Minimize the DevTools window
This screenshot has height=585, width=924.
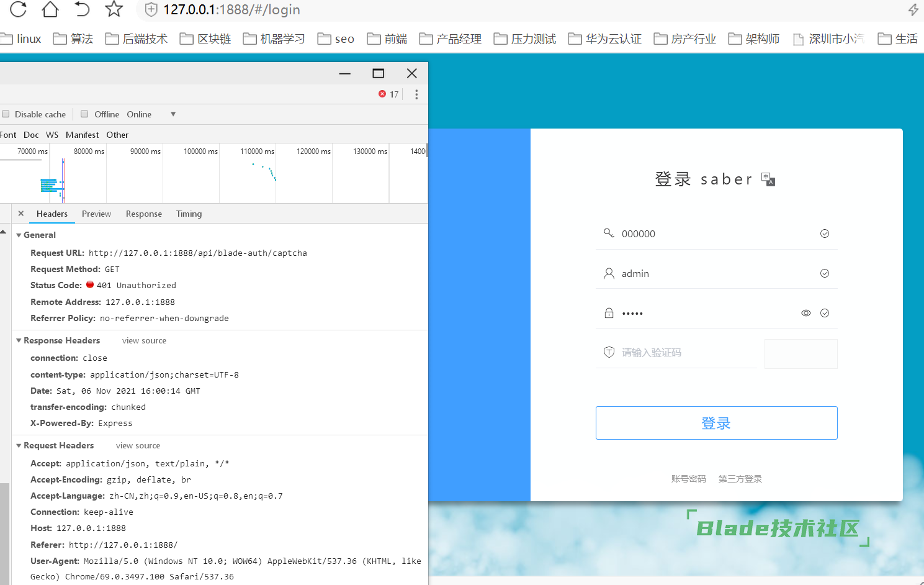(x=345, y=73)
